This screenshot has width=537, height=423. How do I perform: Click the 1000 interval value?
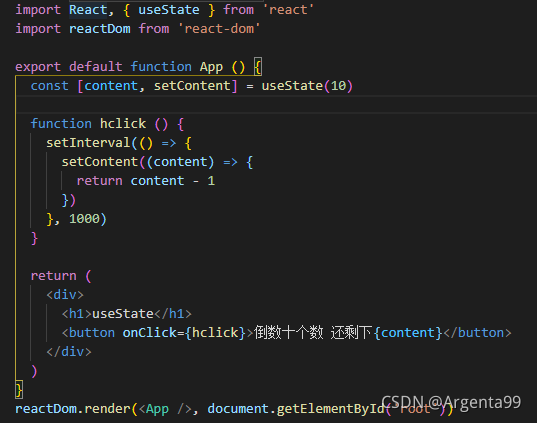[x=84, y=219]
